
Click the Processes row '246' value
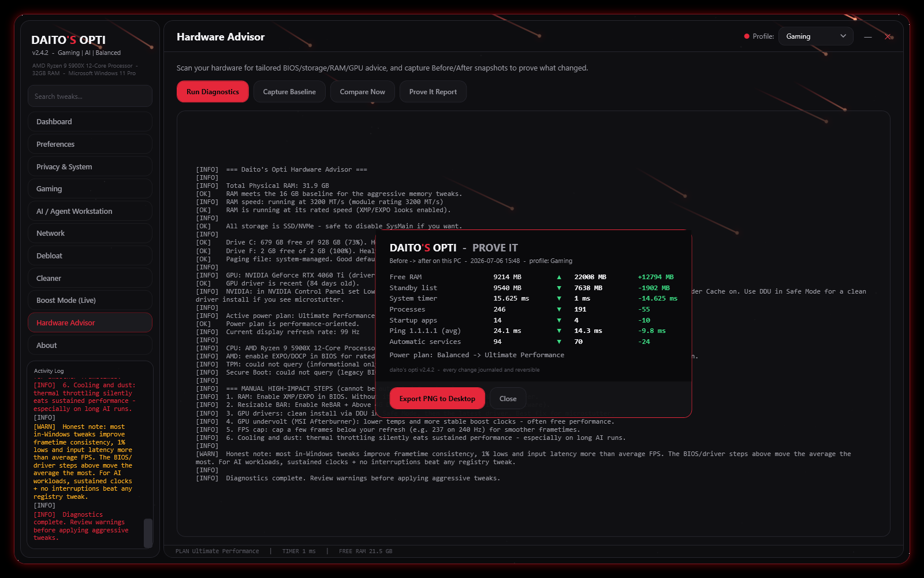500,310
